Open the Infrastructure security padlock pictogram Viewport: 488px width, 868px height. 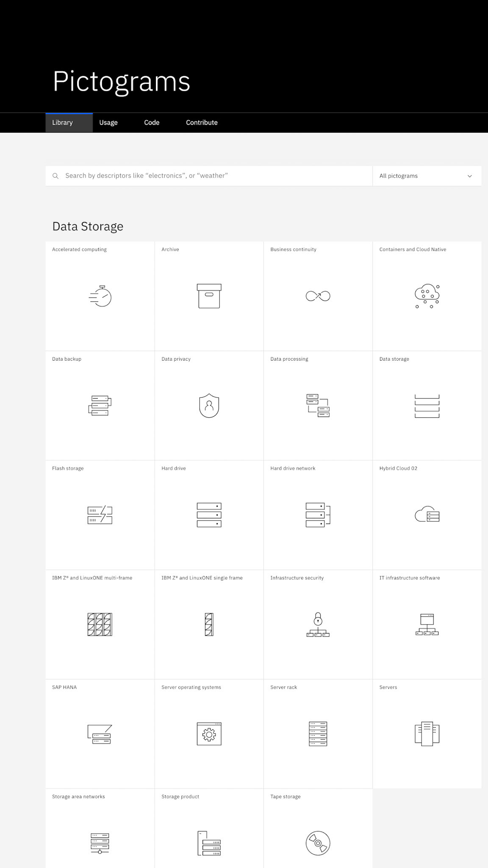(318, 624)
